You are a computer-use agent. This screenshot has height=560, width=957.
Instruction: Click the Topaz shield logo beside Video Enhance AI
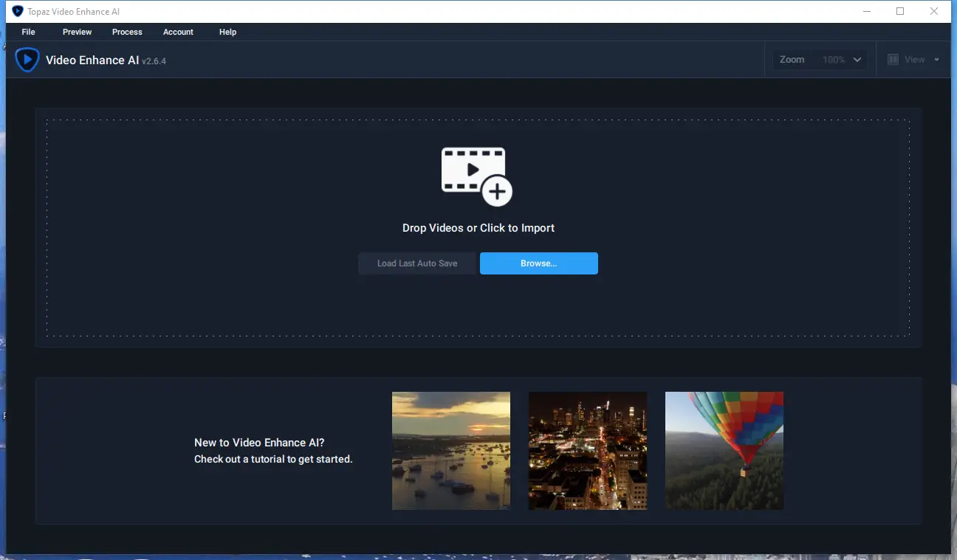click(27, 60)
